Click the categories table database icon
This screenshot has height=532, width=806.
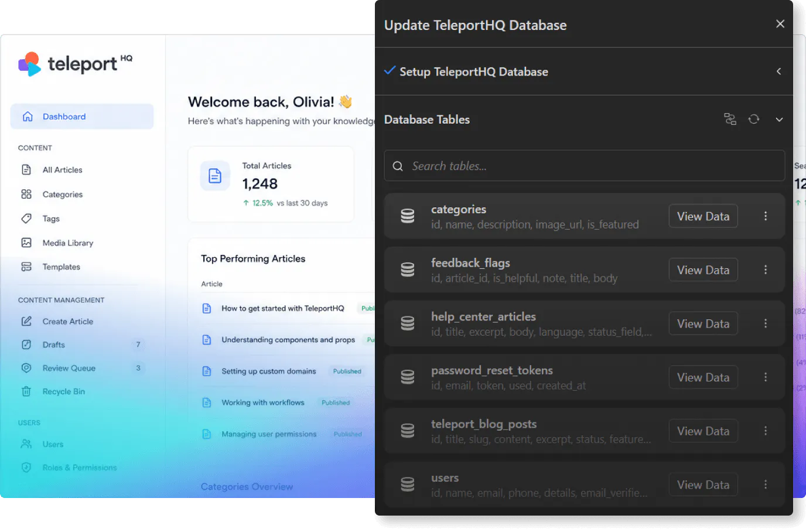point(408,216)
